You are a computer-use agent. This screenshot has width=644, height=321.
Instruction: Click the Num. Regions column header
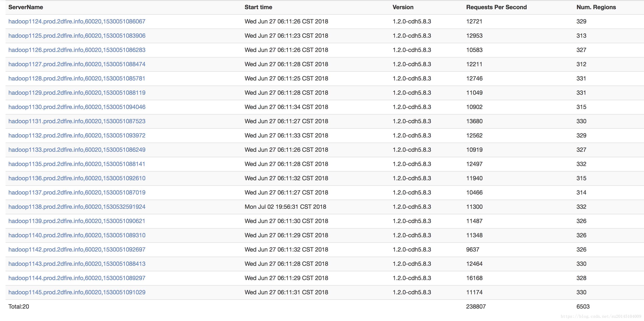[596, 7]
